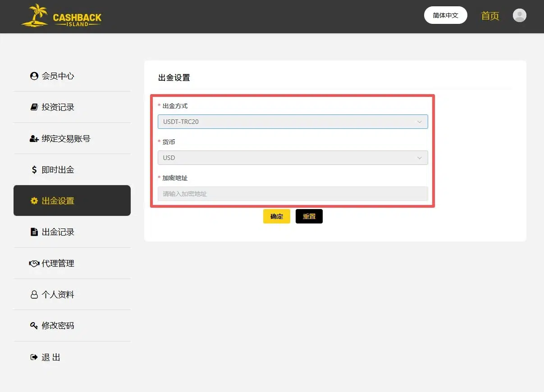The image size is (544, 392).
Task: Click the 出金设置 panel heading
Action: [174, 77]
